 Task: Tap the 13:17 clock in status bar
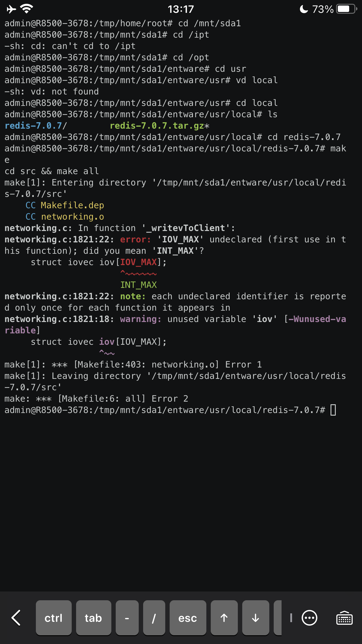pyautogui.click(x=181, y=9)
